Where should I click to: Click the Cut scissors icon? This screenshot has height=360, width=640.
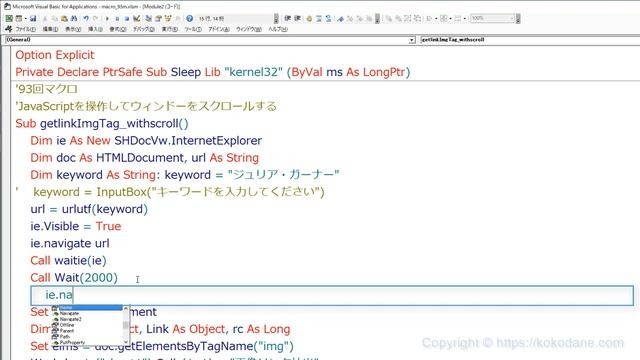click(45, 18)
